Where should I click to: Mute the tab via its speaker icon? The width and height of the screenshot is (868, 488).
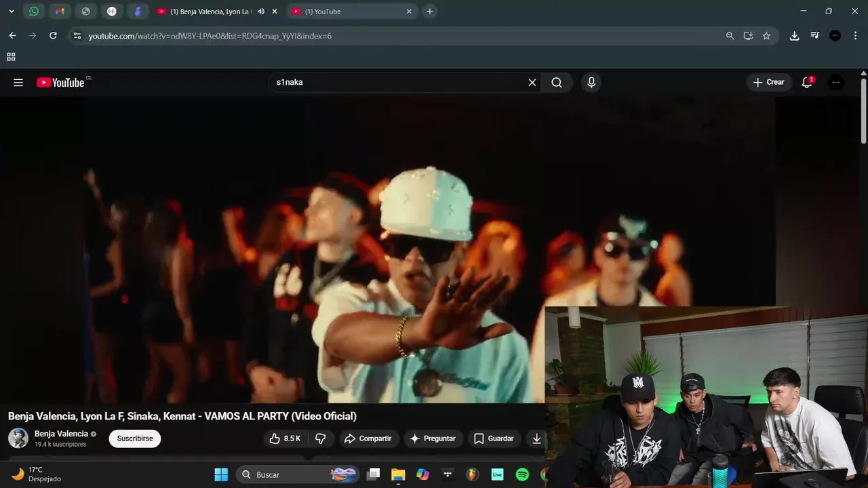click(x=261, y=12)
